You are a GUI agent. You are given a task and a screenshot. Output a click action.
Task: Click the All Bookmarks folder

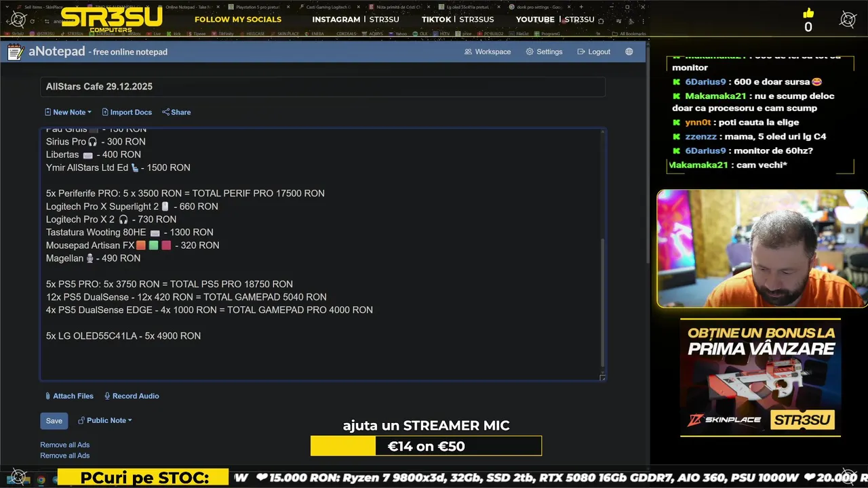(x=628, y=33)
